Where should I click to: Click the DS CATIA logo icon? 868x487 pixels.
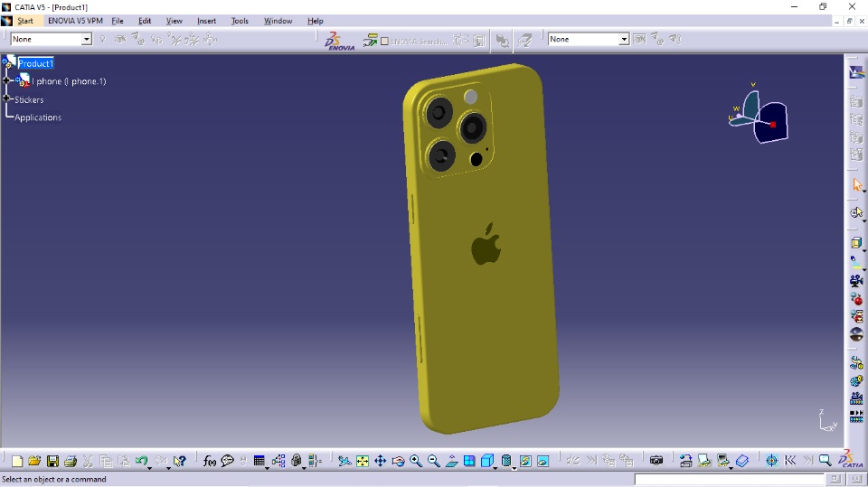point(851,460)
